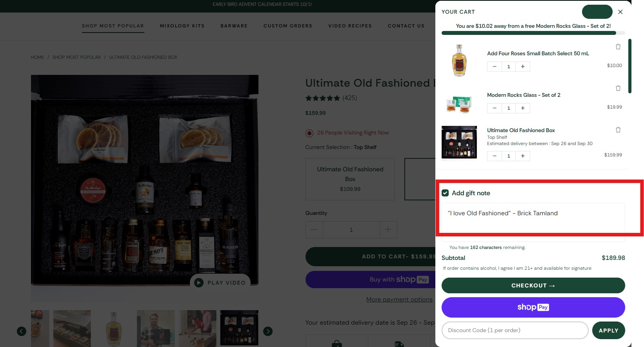Close the cart drawer with X

tap(620, 12)
